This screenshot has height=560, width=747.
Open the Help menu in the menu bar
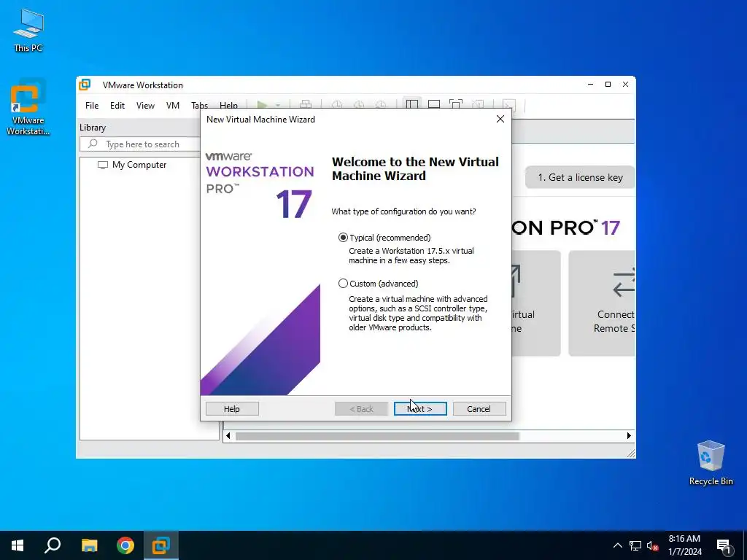click(228, 105)
